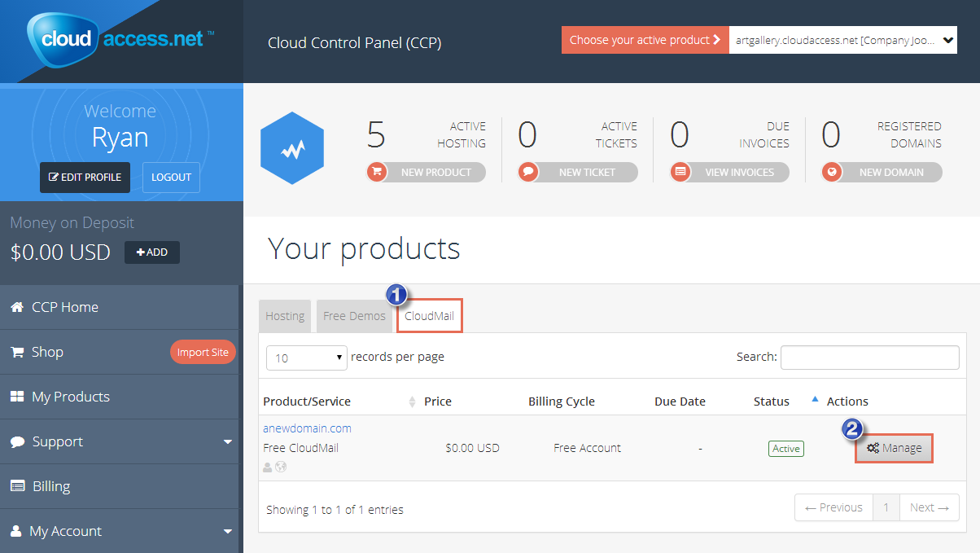
Task: Click the chat bubble icon on New Ticket
Action: pos(528,172)
